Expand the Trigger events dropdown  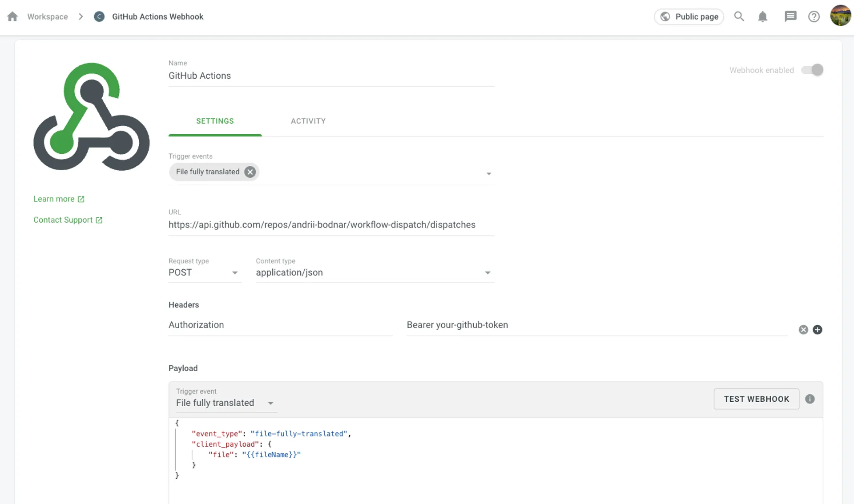pos(488,173)
